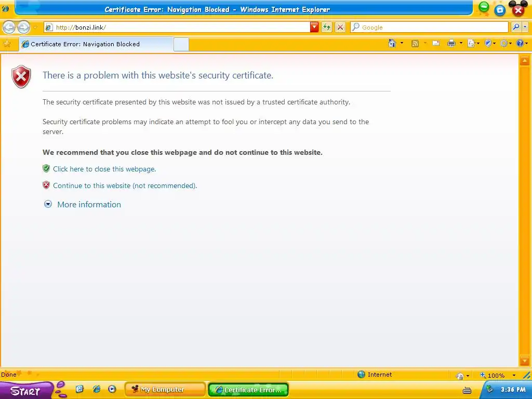Go to the Home page icon
532x399 pixels.
click(392, 44)
